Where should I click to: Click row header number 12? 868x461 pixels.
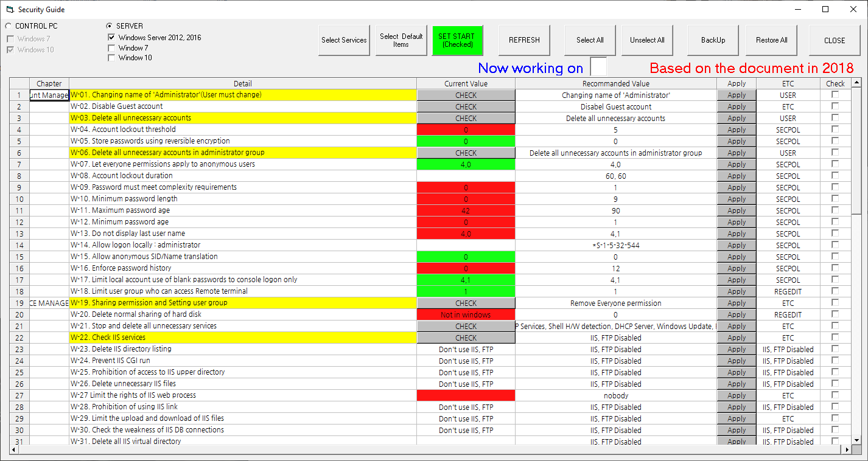(19, 222)
